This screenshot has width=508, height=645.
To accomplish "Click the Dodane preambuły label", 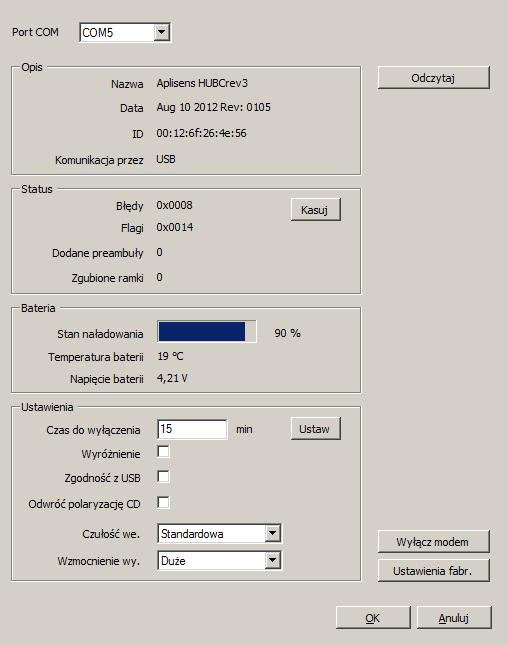I will point(98,253).
